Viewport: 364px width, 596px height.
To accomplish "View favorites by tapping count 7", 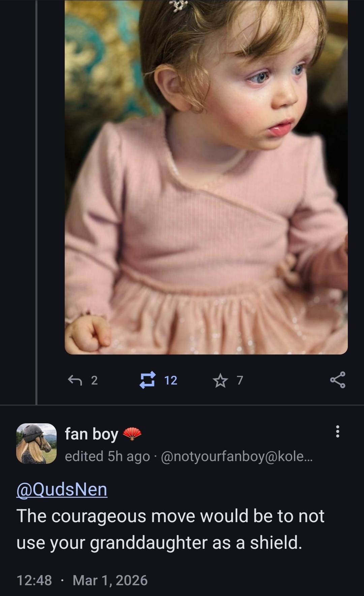I will 240,380.
